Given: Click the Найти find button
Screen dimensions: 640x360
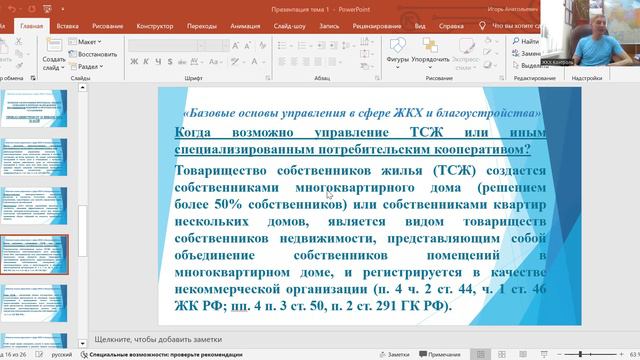Looking at the screenshot, I should click(x=526, y=41).
